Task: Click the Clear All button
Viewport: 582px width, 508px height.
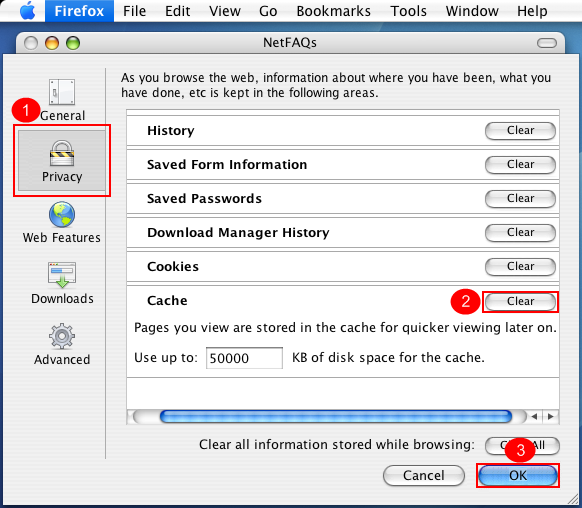Action: point(522,445)
